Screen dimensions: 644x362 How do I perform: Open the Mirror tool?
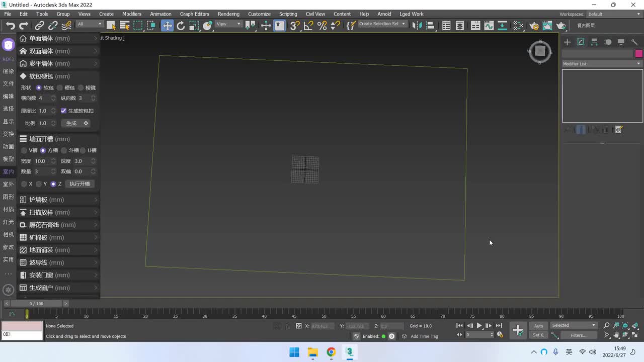[x=416, y=26]
